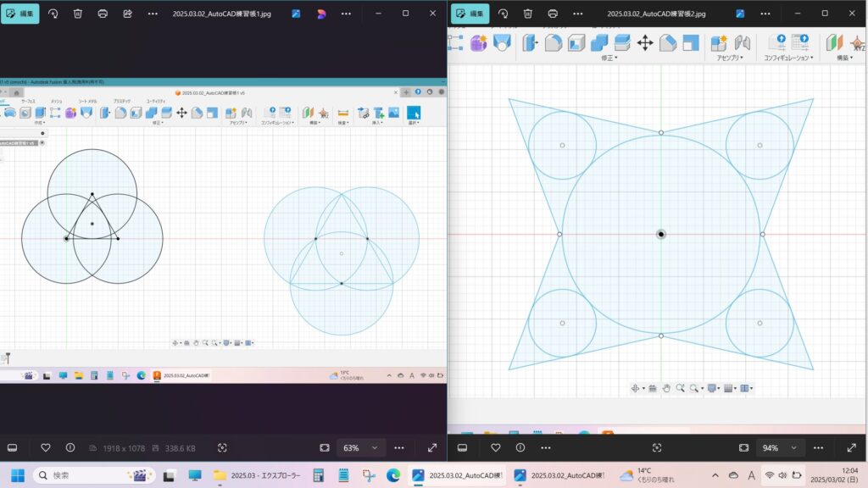Rotate the image in the left Photos window

pyautogui.click(x=53, y=14)
